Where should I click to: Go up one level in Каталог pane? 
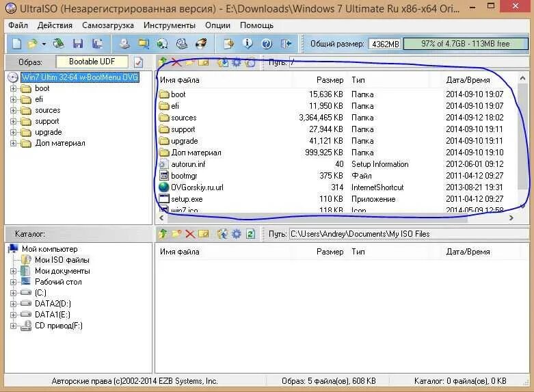coord(163,234)
